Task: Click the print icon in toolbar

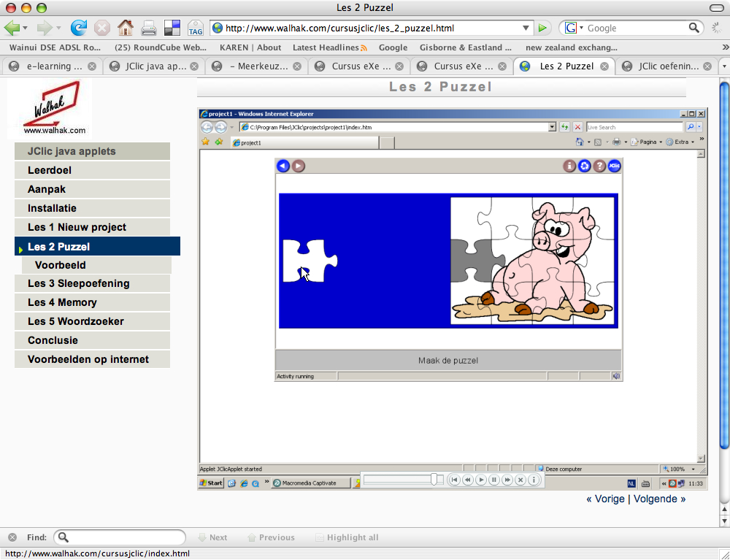Action: coord(148,28)
